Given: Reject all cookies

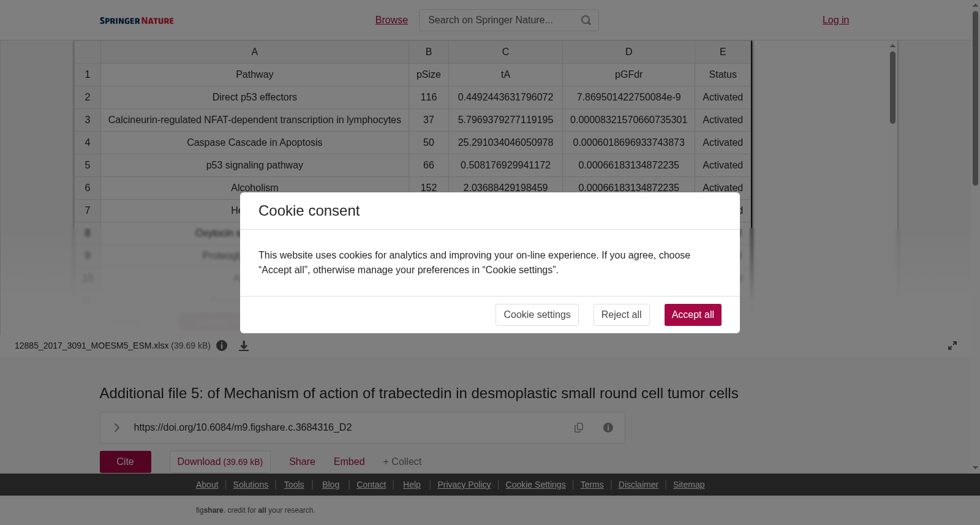Looking at the screenshot, I should coord(621,315).
